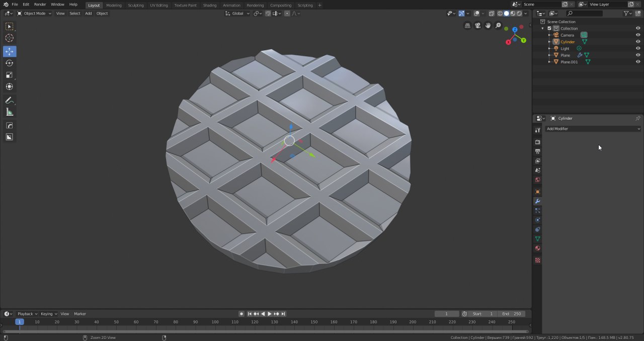Image resolution: width=644 pixels, height=341 pixels.
Task: Activate the Transform tool
Action: pos(9,87)
